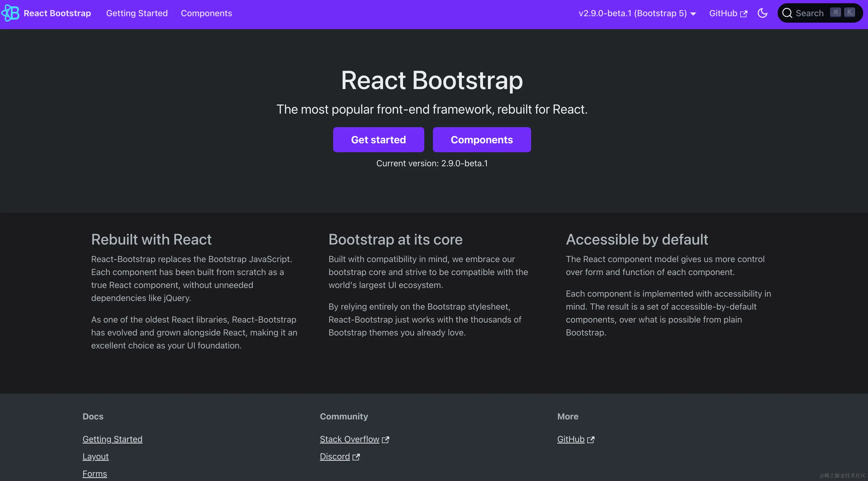Image resolution: width=868 pixels, height=481 pixels.
Task: Open the Stack Overflow community link
Action: coord(354,439)
